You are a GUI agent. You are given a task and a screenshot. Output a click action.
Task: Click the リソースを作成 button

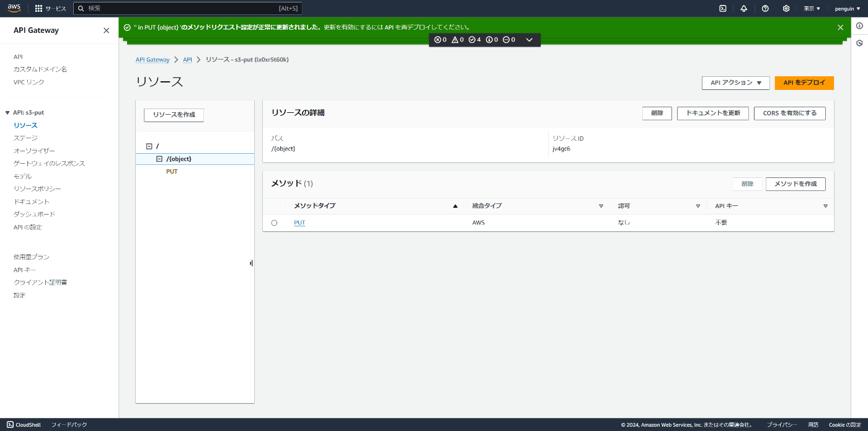click(x=174, y=115)
